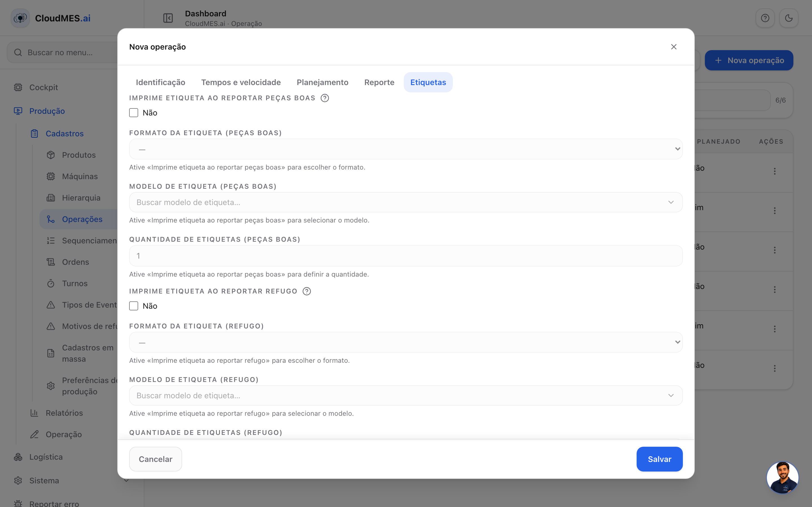Select the Máquinas icon in the sidebar

[x=51, y=176]
